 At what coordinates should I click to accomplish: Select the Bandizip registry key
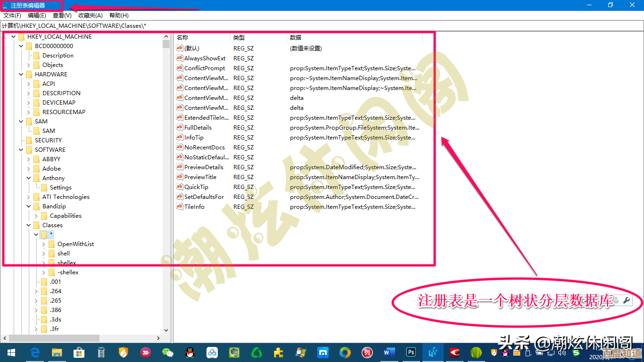click(x=53, y=206)
